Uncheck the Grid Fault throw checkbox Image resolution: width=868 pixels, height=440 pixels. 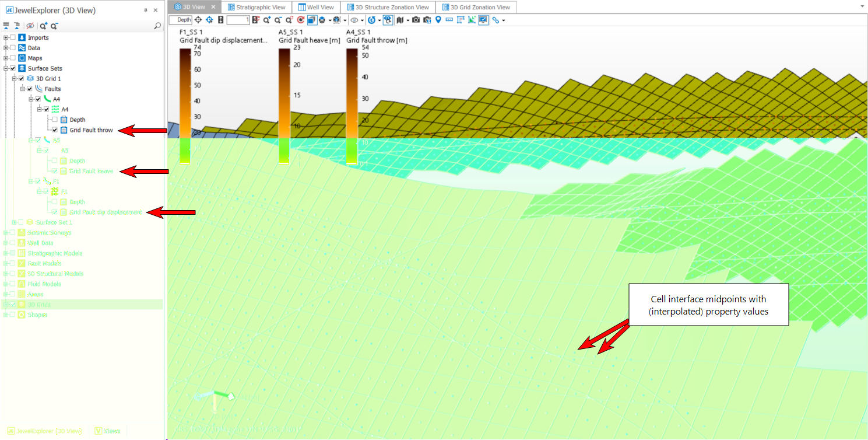pos(55,130)
